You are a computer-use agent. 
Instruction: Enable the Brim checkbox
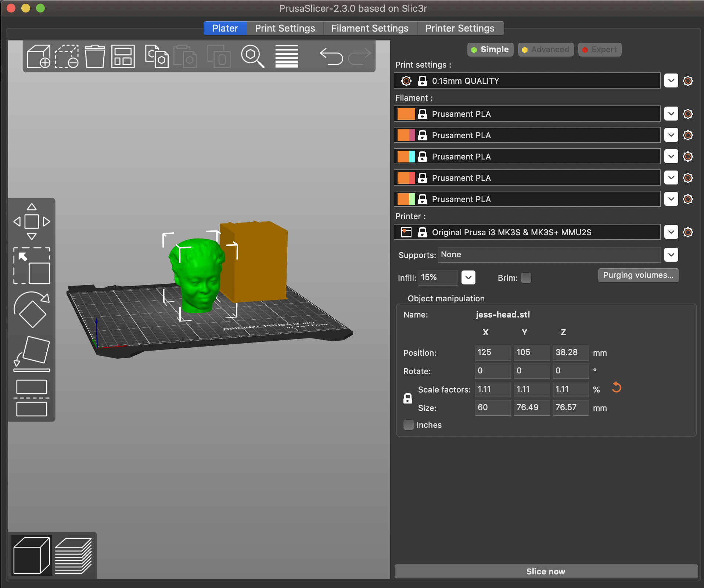(x=526, y=278)
